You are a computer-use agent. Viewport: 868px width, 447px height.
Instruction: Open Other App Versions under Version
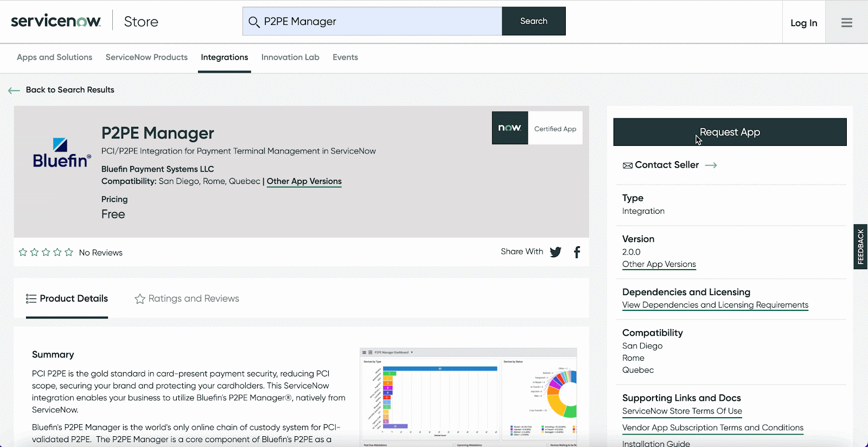pos(659,264)
